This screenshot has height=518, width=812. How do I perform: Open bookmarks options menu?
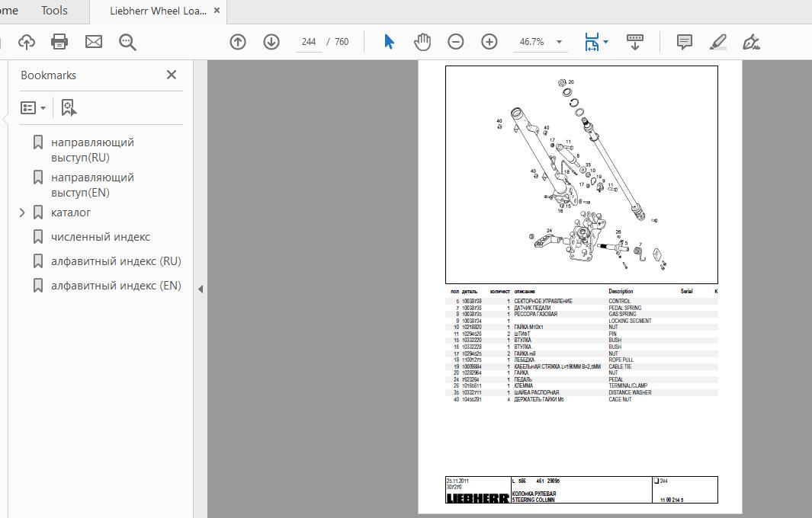33,107
